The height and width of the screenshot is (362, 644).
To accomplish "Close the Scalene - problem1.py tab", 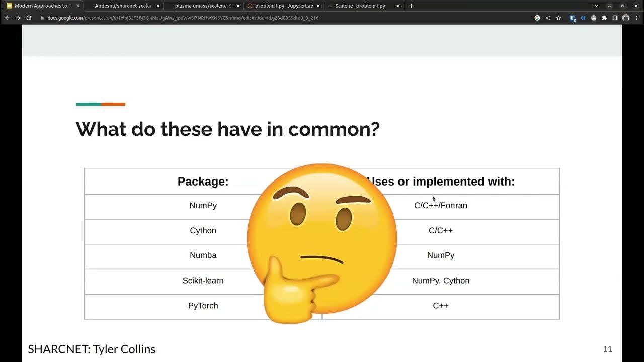I will click(x=398, y=6).
